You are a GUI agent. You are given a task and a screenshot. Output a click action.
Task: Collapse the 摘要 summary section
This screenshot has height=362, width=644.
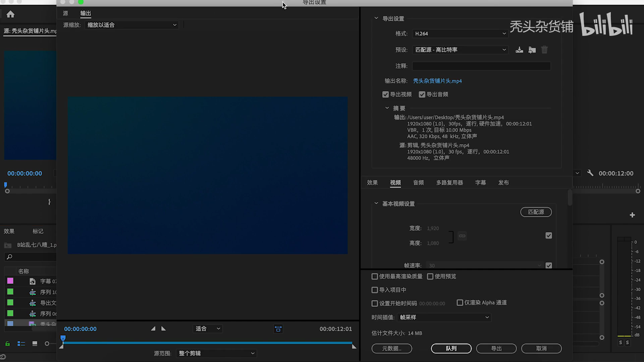387,108
